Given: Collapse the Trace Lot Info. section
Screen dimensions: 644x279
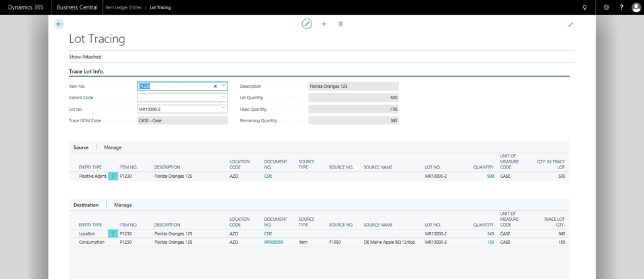Looking at the screenshot, I should (x=87, y=71).
